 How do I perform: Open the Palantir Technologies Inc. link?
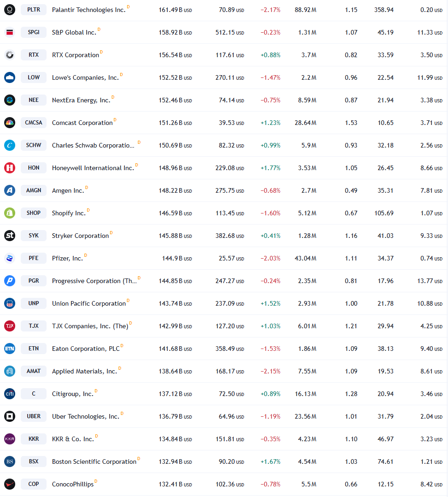pos(88,10)
